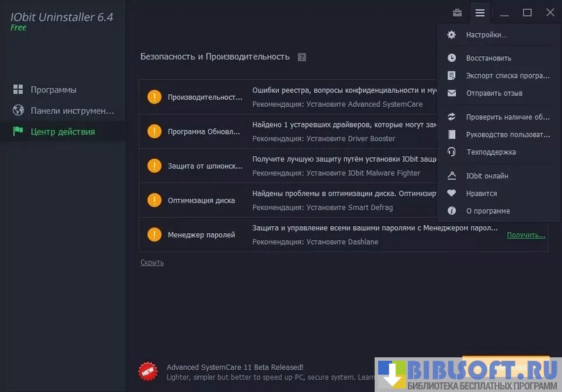This screenshot has height=392, width=562.
Task: Click the Скрыть link below the list
Action: point(152,262)
